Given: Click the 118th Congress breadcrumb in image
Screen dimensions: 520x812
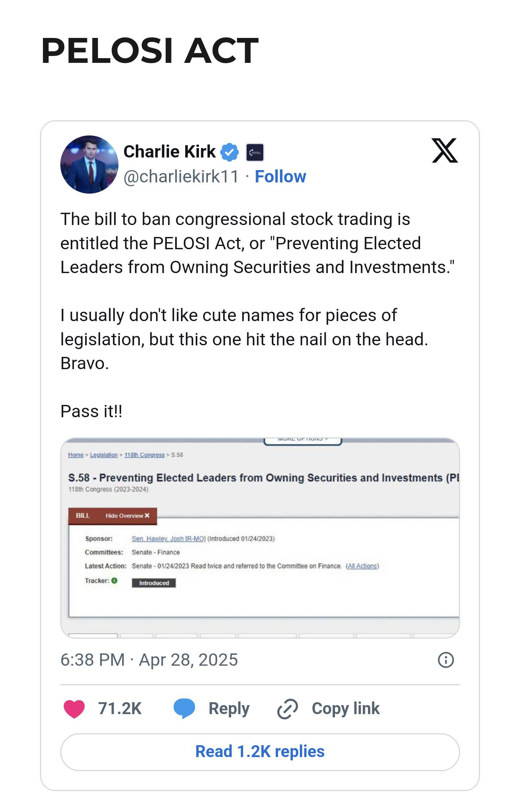Looking at the screenshot, I should point(144,455).
